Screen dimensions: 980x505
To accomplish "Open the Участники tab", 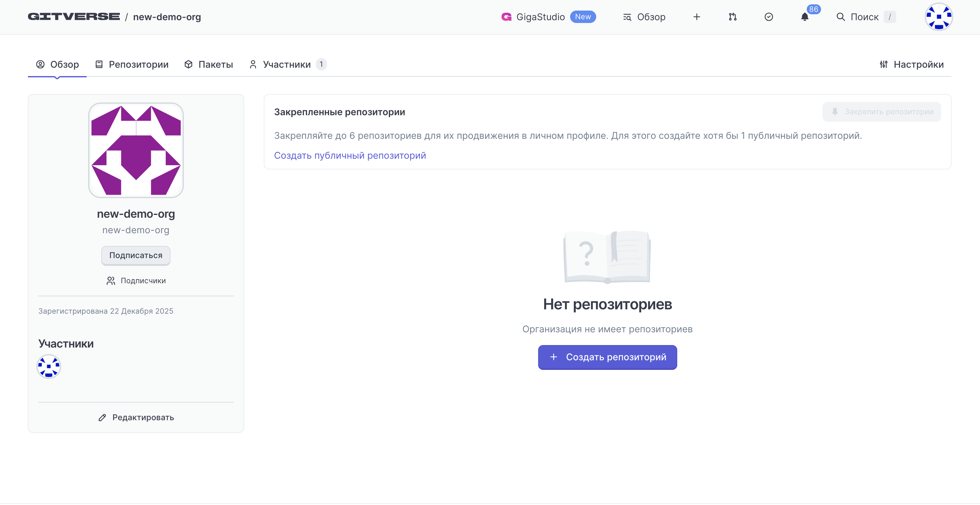I will click(x=287, y=64).
